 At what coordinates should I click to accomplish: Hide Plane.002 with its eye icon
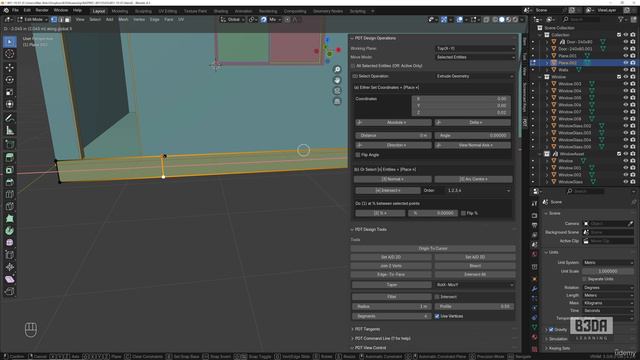click(x=625, y=63)
